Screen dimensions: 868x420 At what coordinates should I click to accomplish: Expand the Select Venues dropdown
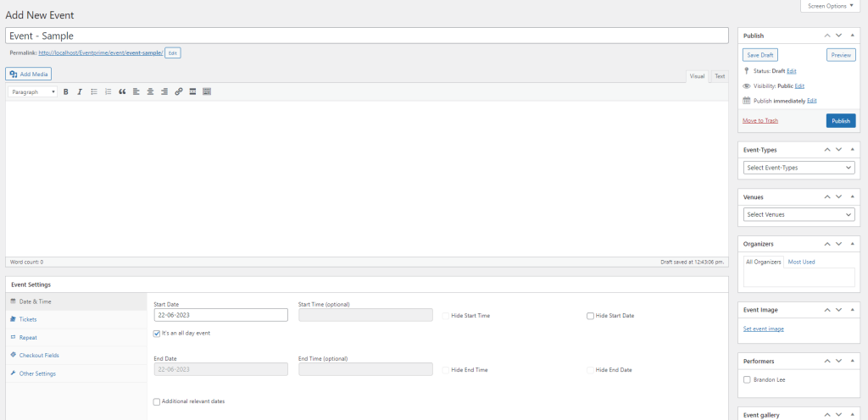pos(798,214)
